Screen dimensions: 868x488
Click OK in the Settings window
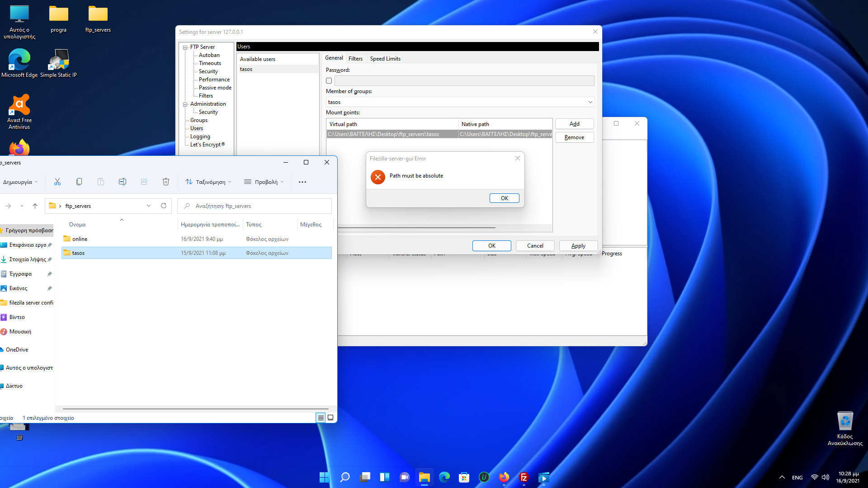(x=492, y=245)
